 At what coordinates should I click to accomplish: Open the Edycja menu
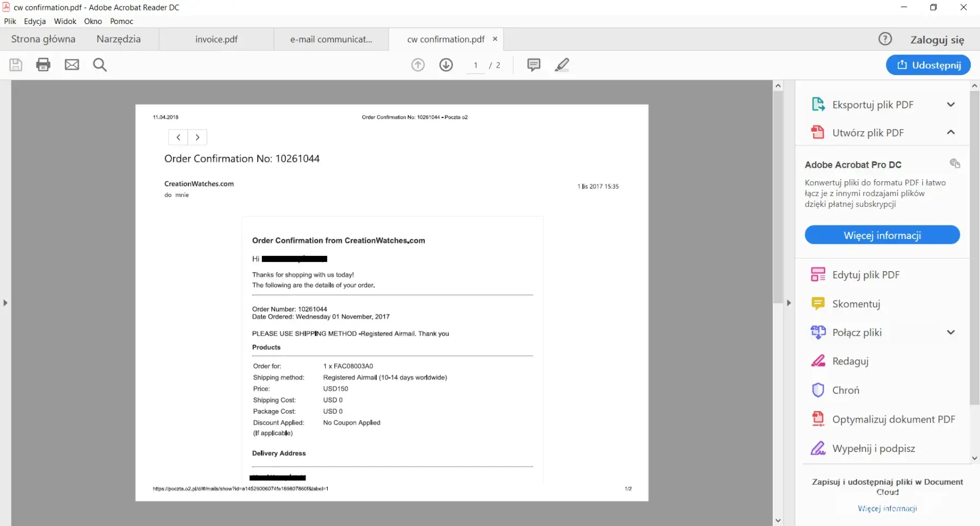click(35, 21)
